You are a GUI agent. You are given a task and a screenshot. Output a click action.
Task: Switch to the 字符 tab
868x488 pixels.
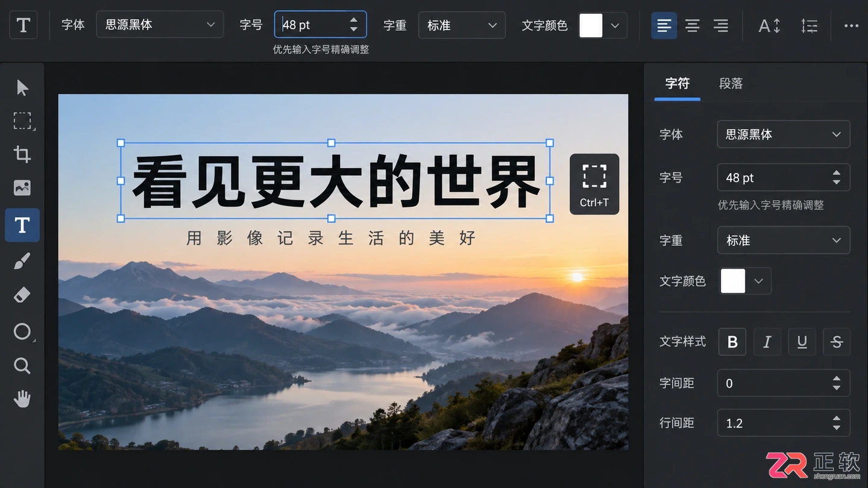click(677, 83)
